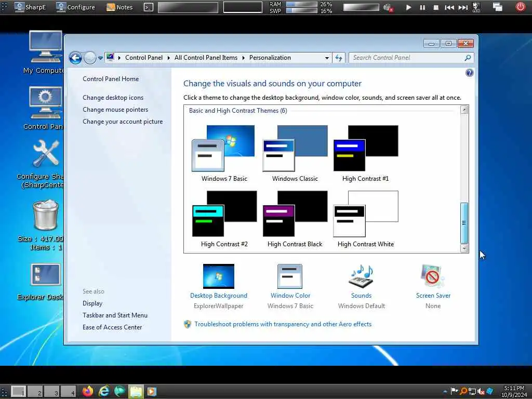Click the theme list scrollbar thumb
Image resolution: width=532 pixels, height=399 pixels.
click(464, 223)
